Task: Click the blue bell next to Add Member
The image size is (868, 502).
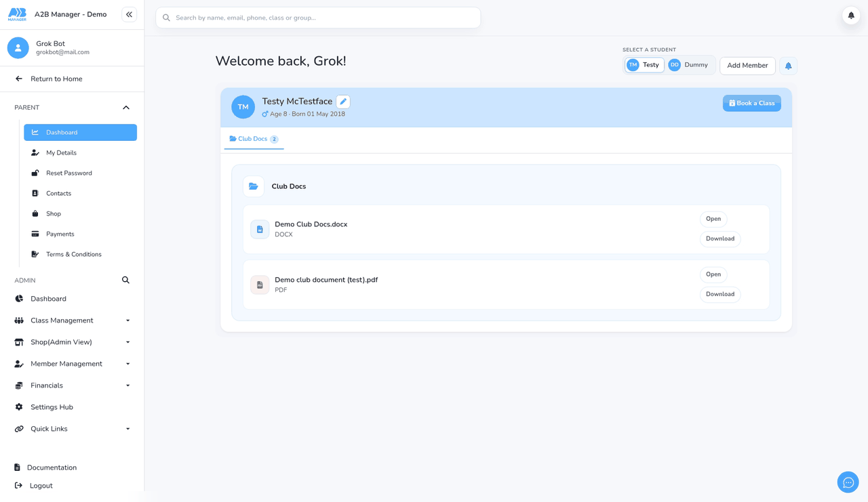Action: (788, 66)
